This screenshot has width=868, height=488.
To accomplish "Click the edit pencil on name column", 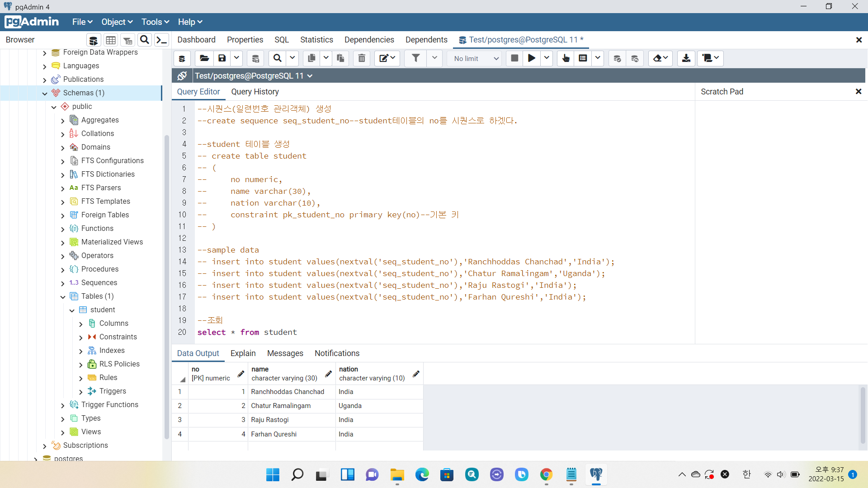I will pos(329,374).
